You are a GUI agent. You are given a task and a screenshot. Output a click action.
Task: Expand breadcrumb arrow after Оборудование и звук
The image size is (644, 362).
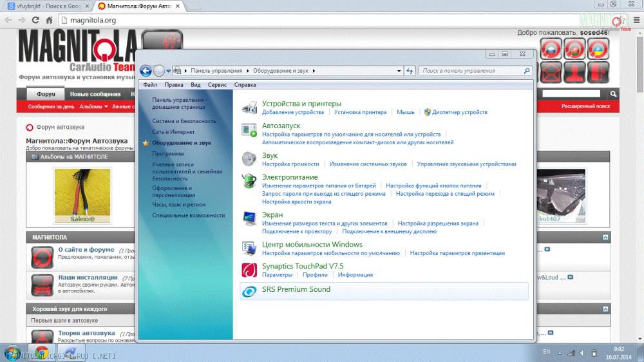[314, 71]
